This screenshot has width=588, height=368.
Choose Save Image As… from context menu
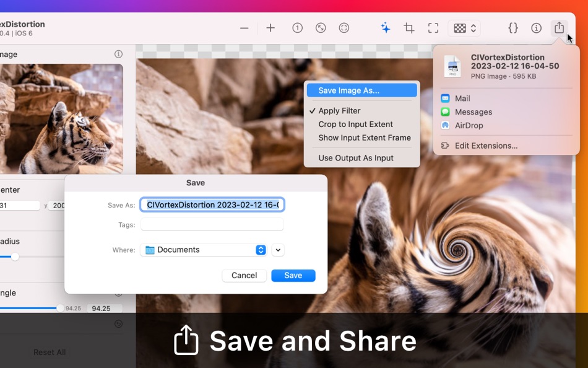coord(362,90)
